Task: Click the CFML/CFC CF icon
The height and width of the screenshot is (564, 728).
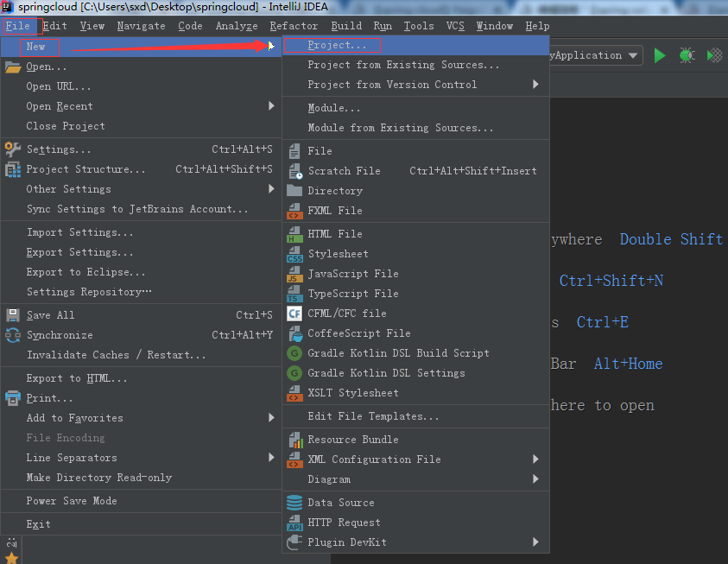Action: (x=294, y=314)
